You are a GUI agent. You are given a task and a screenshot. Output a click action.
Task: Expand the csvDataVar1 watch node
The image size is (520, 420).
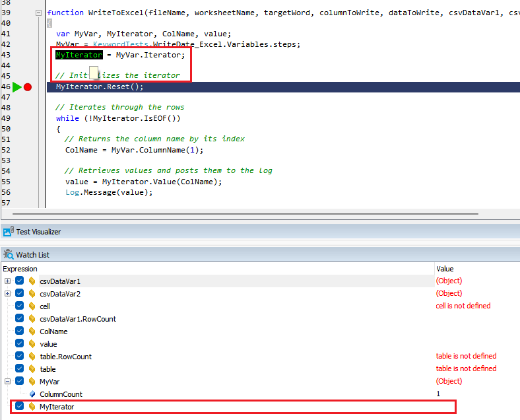pyautogui.click(x=7, y=281)
